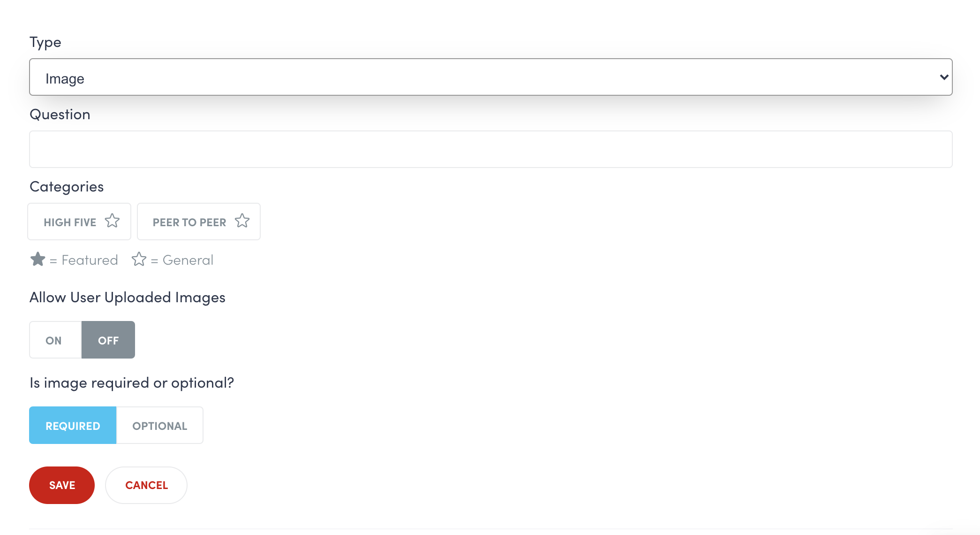
Task: Click the Categories heading text
Action: pos(67,187)
